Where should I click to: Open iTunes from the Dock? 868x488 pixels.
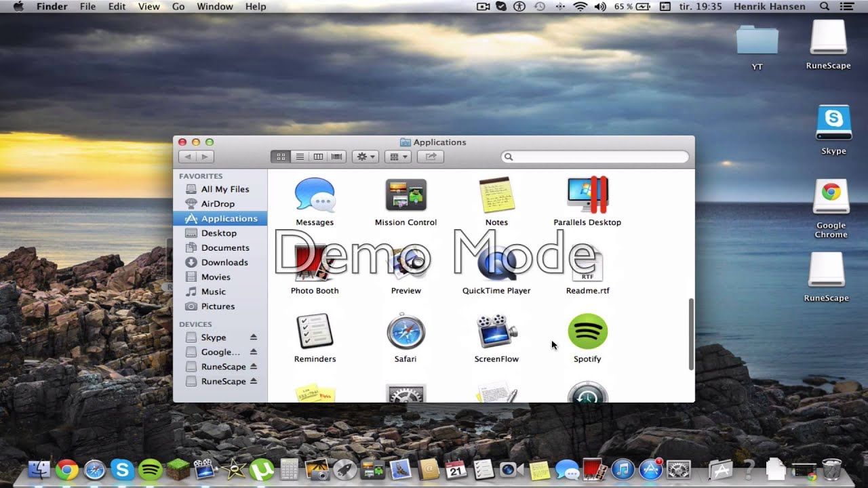click(623, 469)
